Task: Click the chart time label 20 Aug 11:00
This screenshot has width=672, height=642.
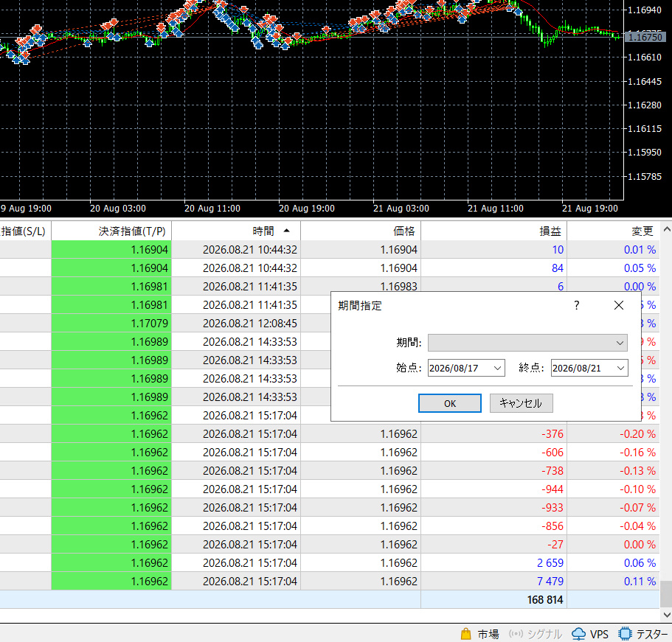Action: [212, 209]
